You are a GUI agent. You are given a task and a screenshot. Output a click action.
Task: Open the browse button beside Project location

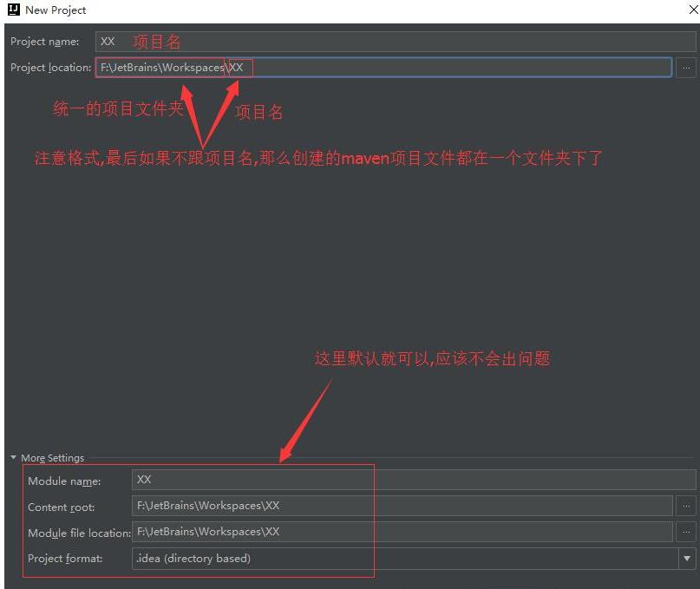click(x=686, y=68)
